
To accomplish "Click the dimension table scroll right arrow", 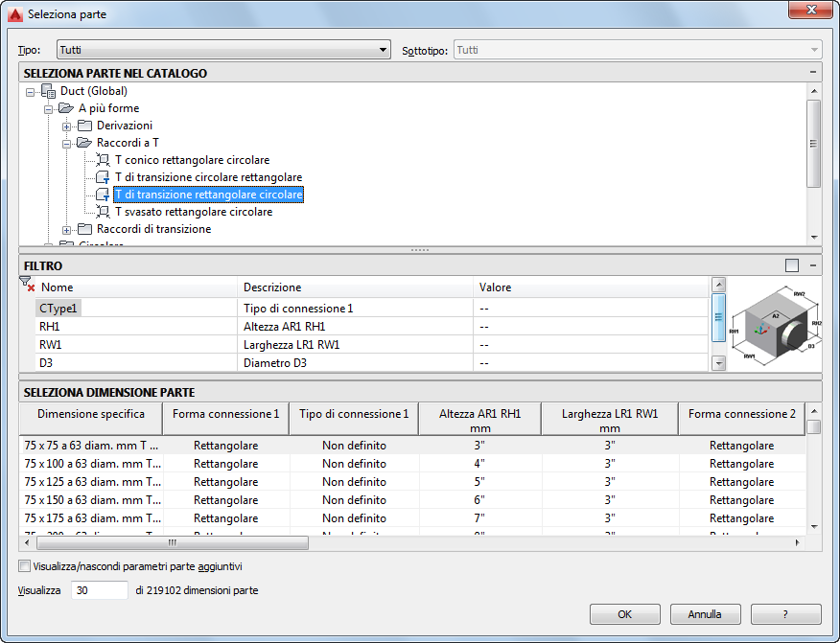I will pyautogui.click(x=797, y=543).
